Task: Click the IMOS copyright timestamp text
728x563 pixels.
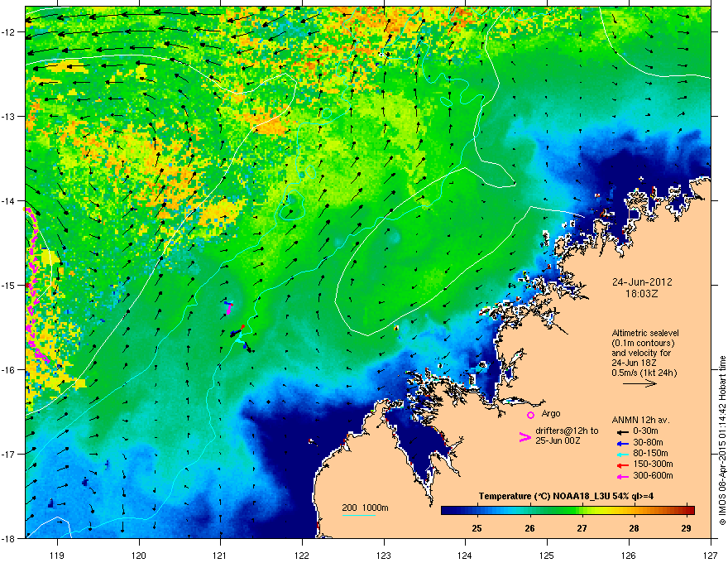Action: click(x=722, y=440)
